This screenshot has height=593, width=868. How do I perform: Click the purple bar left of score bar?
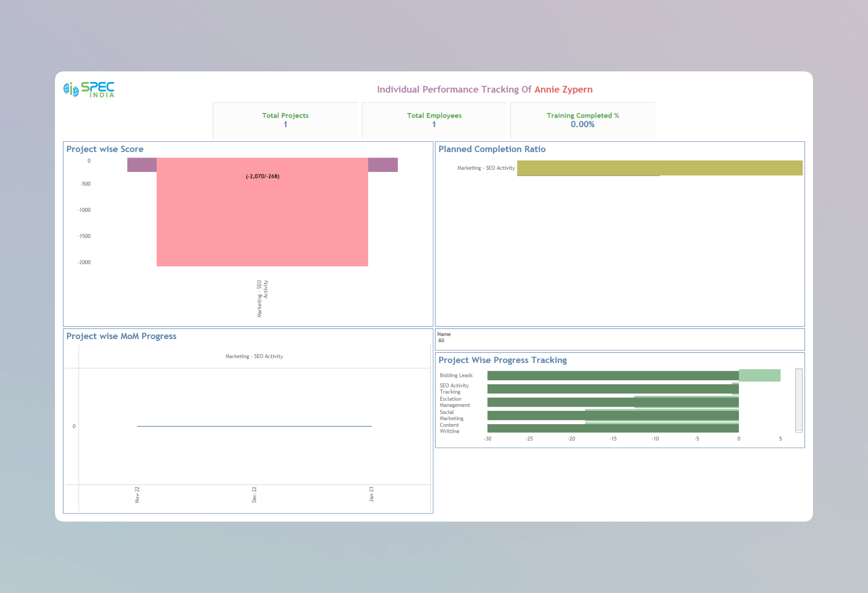[142, 165]
